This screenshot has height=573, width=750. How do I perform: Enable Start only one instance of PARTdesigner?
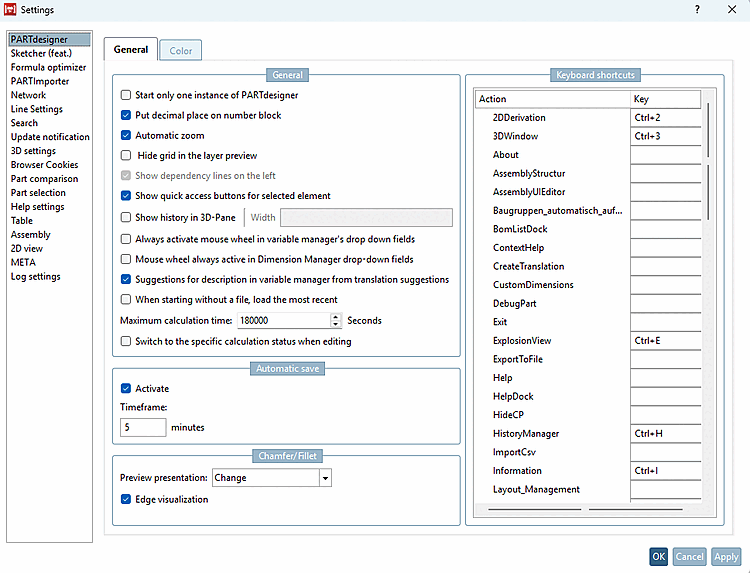click(126, 95)
